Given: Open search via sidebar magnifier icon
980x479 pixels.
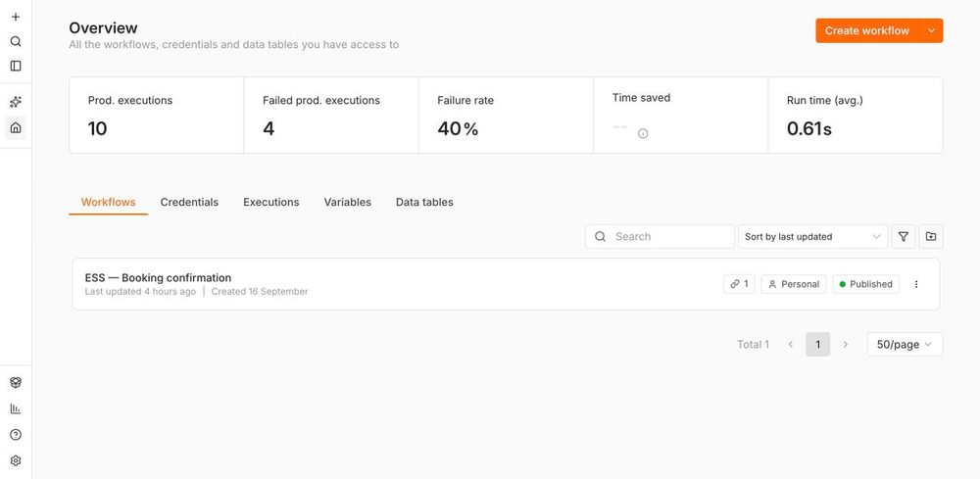Looking at the screenshot, I should (x=16, y=42).
